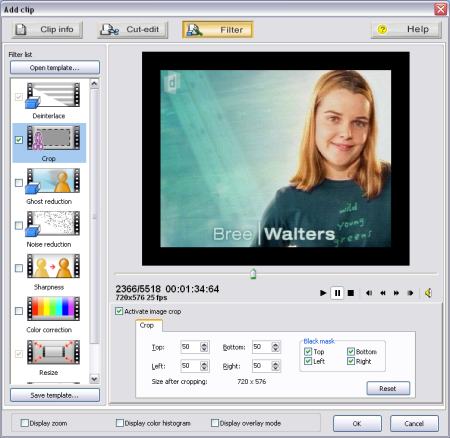Jump to the clip end
The height and width of the screenshot is (438, 450).
410,293
